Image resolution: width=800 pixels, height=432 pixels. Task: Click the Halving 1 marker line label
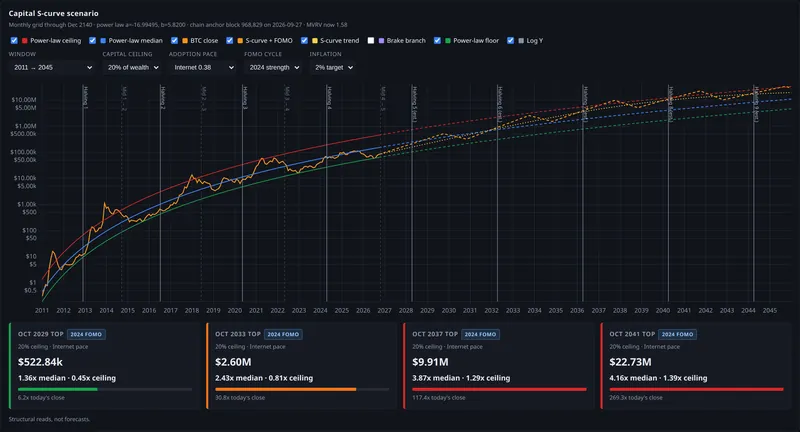[x=86, y=97]
